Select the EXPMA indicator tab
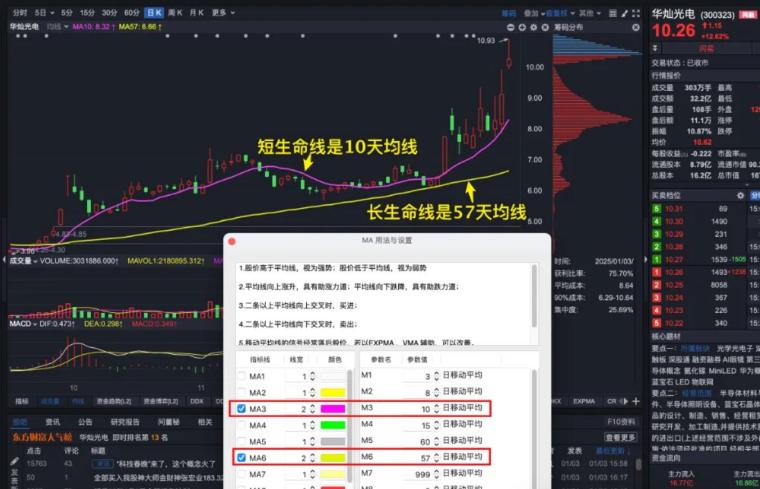Screen dimensions: 760x489 point(584,400)
